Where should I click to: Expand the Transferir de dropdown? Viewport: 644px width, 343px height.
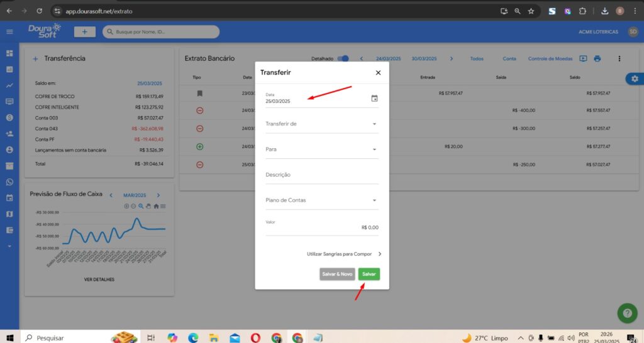pyautogui.click(x=322, y=124)
